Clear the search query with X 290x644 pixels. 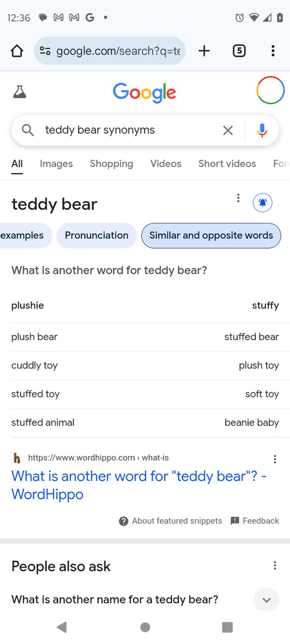227,131
